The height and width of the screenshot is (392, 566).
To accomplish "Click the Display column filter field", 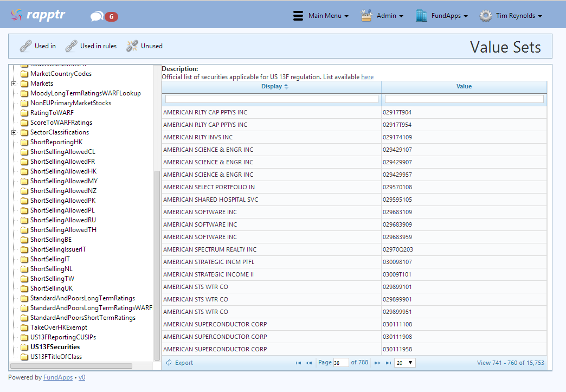I will (272, 99).
